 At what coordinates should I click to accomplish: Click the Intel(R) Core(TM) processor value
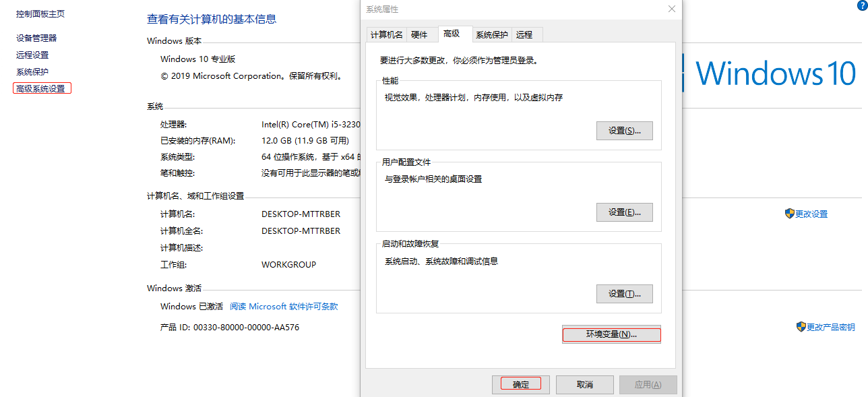[311, 125]
